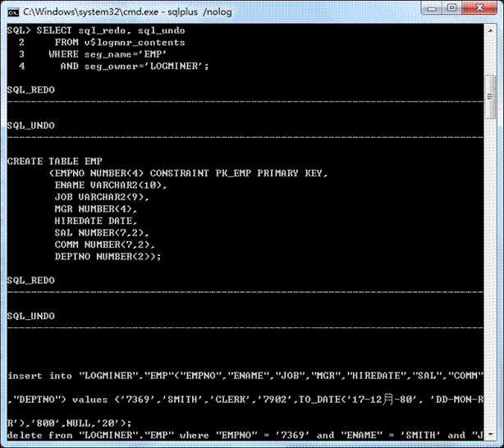Click the 'HIREDATE DATE,' line
Viewport: 504px width, 448px height.
[x=96, y=221]
